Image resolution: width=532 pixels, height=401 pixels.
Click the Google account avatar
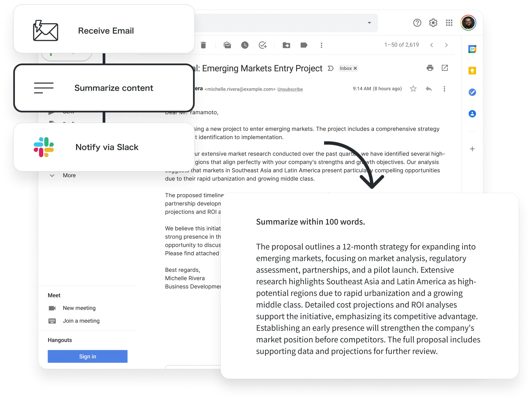468,23
